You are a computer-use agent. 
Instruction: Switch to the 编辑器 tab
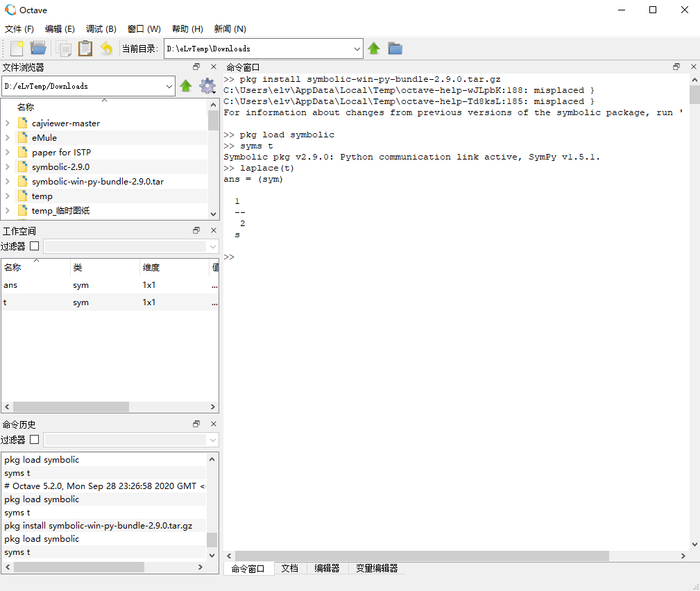pos(327,568)
